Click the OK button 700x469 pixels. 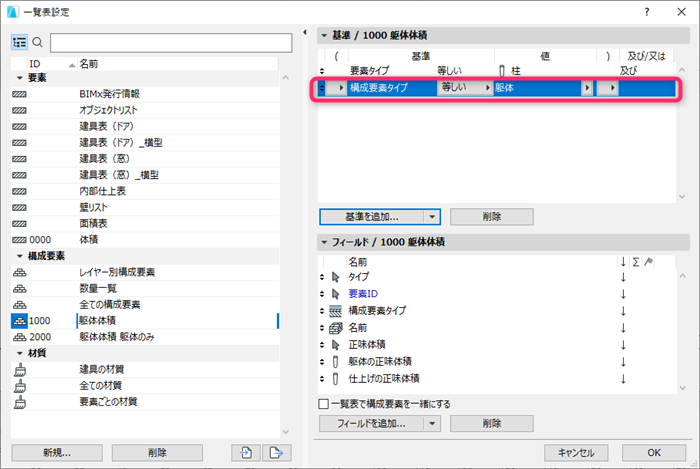[654, 453]
